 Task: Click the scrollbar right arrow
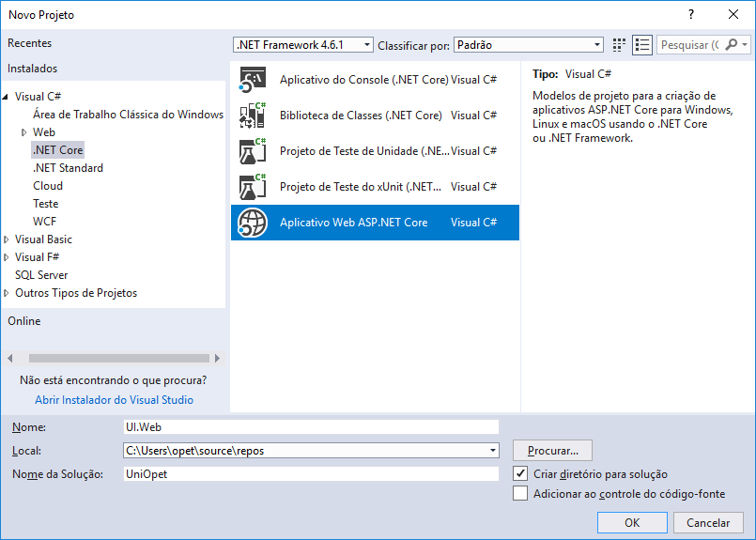point(217,358)
